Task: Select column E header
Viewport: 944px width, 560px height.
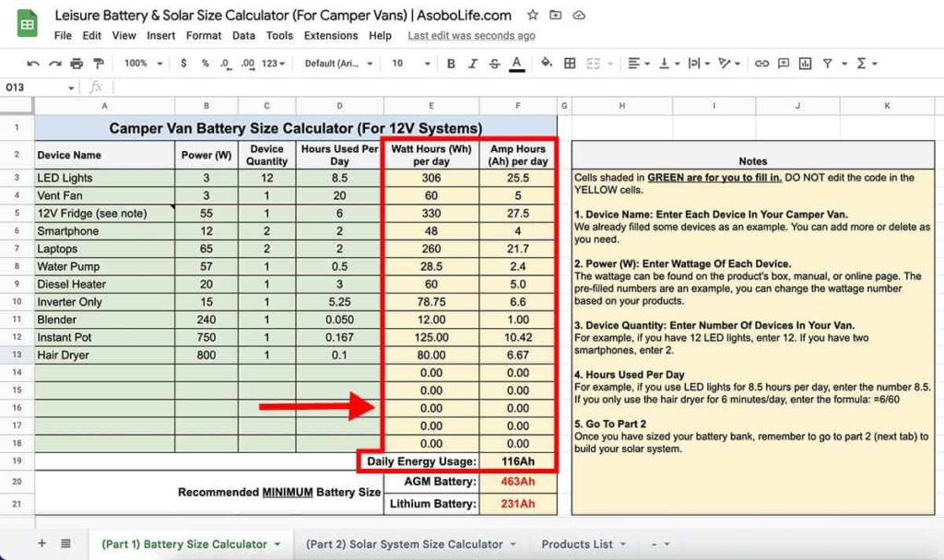Action: pyautogui.click(x=431, y=106)
